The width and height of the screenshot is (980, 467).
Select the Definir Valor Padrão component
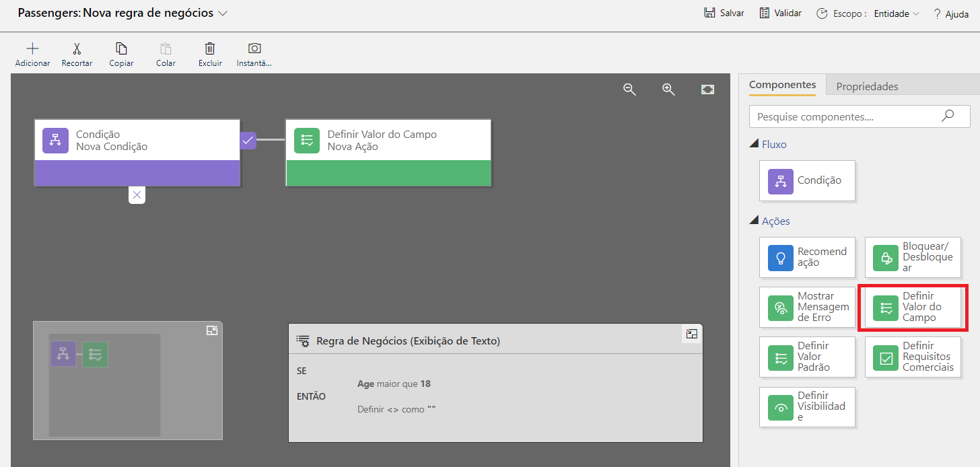tap(807, 357)
